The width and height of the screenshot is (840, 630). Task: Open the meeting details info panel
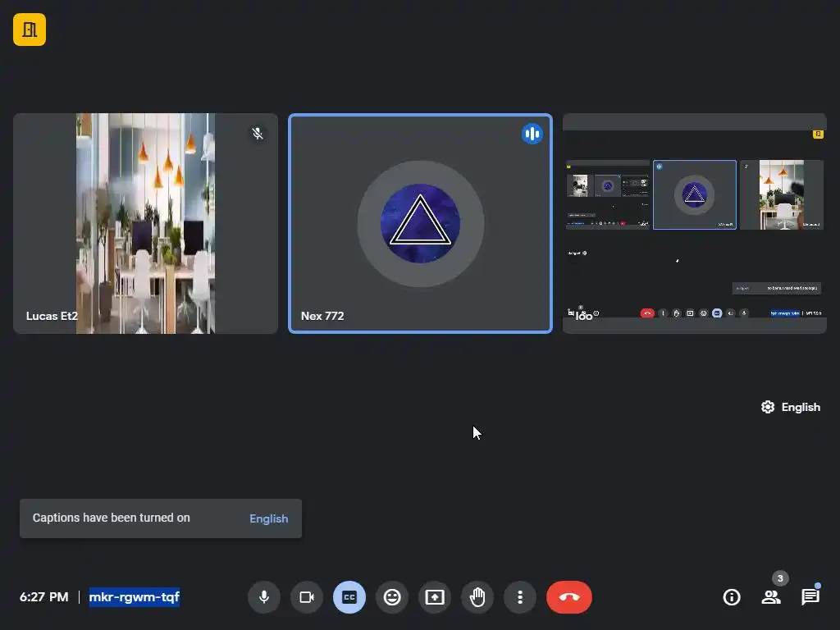(732, 597)
